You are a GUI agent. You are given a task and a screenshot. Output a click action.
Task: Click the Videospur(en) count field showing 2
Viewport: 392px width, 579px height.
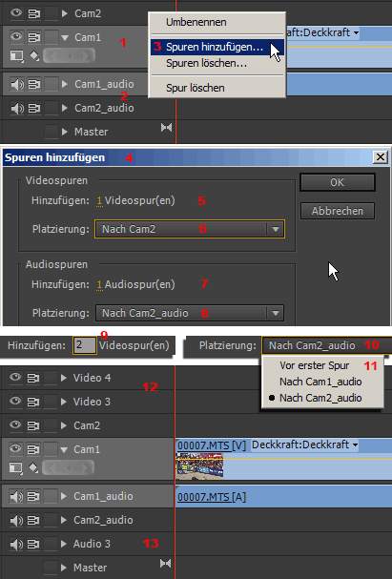point(85,345)
